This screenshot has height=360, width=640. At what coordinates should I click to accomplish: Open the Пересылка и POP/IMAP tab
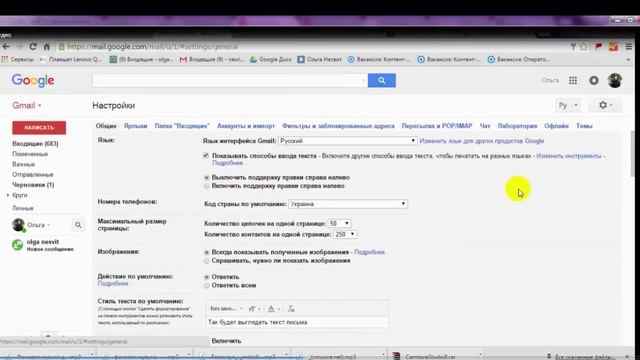[437, 126]
